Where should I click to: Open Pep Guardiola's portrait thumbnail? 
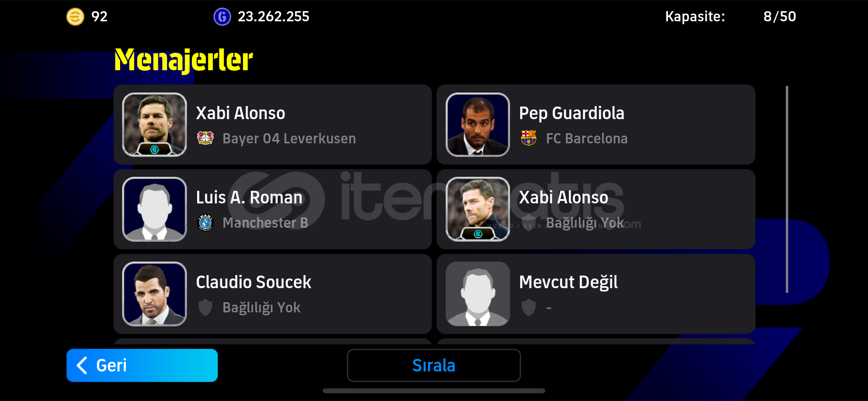tap(478, 124)
